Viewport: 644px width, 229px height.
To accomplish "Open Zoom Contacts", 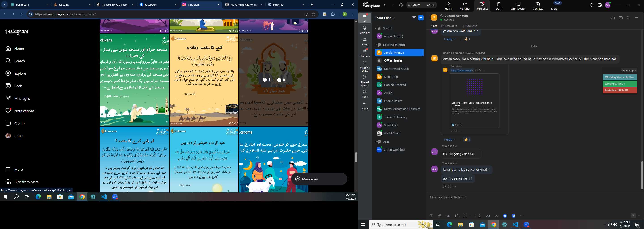I will tap(538, 6).
